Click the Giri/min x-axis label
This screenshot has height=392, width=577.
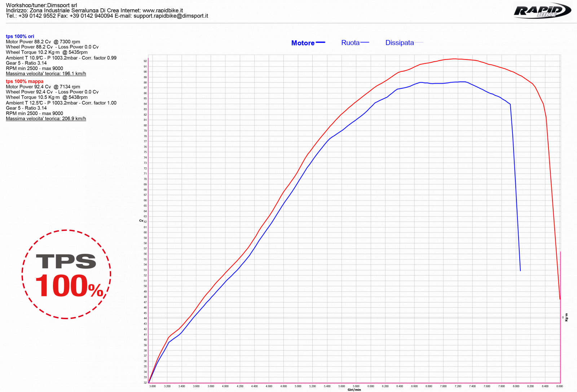pyautogui.click(x=354, y=390)
